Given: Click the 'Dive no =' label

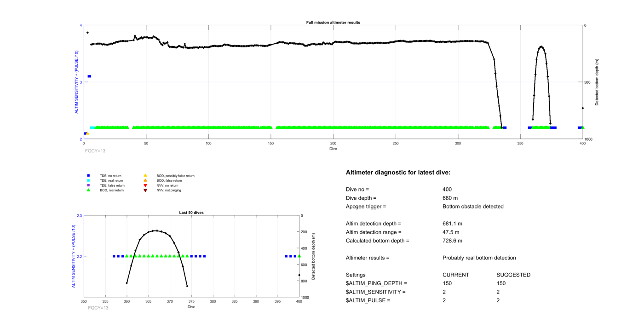Looking at the screenshot, I should [357, 189].
